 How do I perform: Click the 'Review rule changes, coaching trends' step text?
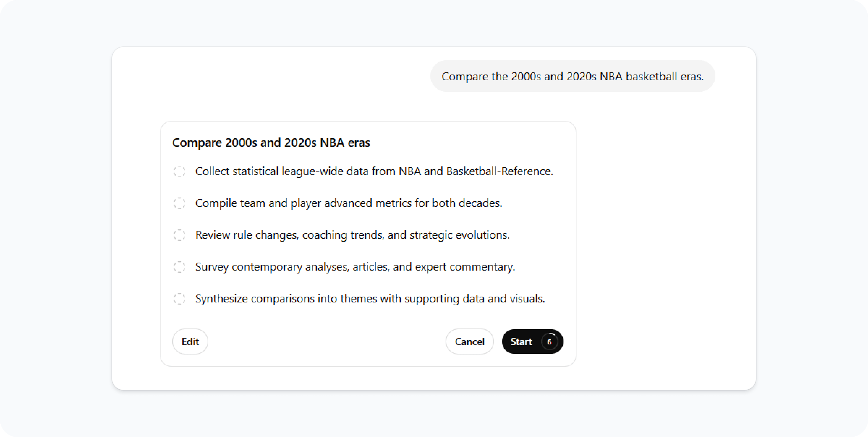point(352,235)
